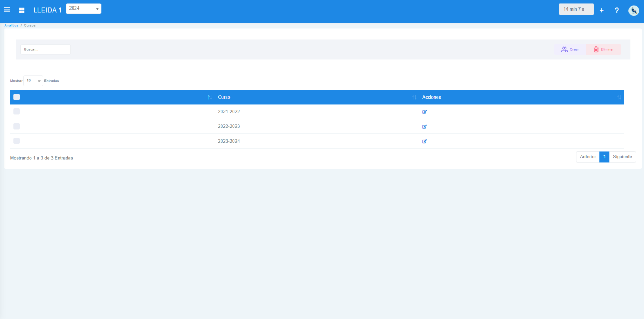Screen dimensions: 644x319
Task: Check the 2021-2022 row checkbox
Action: [17, 112]
